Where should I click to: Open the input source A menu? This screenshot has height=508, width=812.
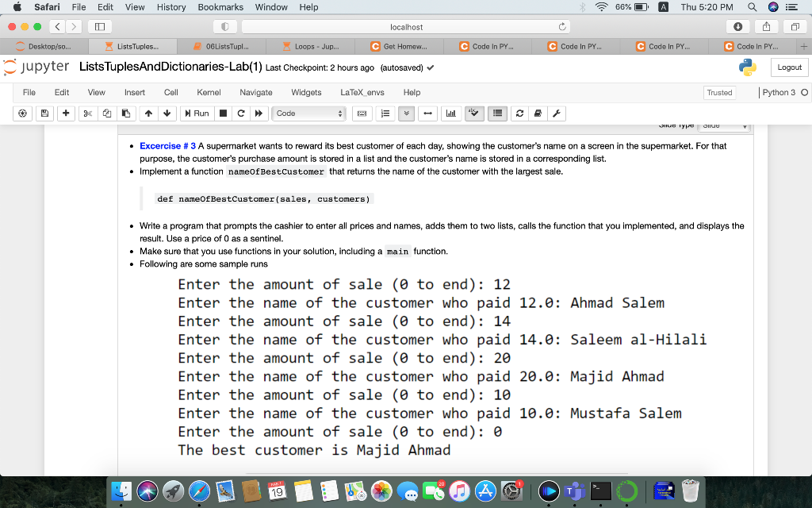(x=664, y=6)
